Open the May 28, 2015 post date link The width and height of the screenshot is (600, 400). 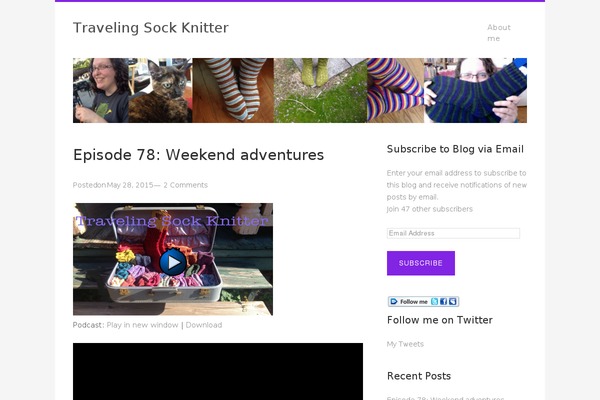[130, 185]
